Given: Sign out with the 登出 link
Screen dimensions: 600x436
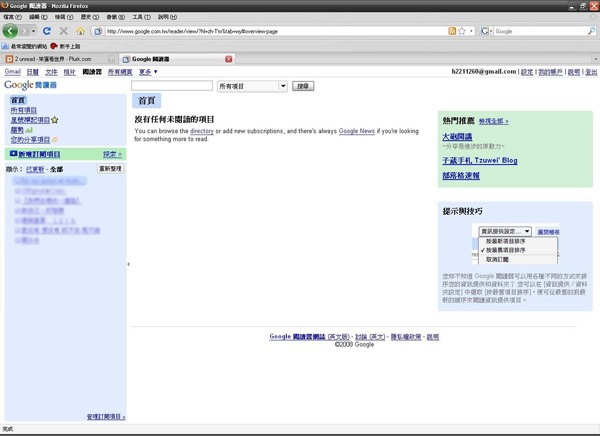Looking at the screenshot, I should coord(591,72).
